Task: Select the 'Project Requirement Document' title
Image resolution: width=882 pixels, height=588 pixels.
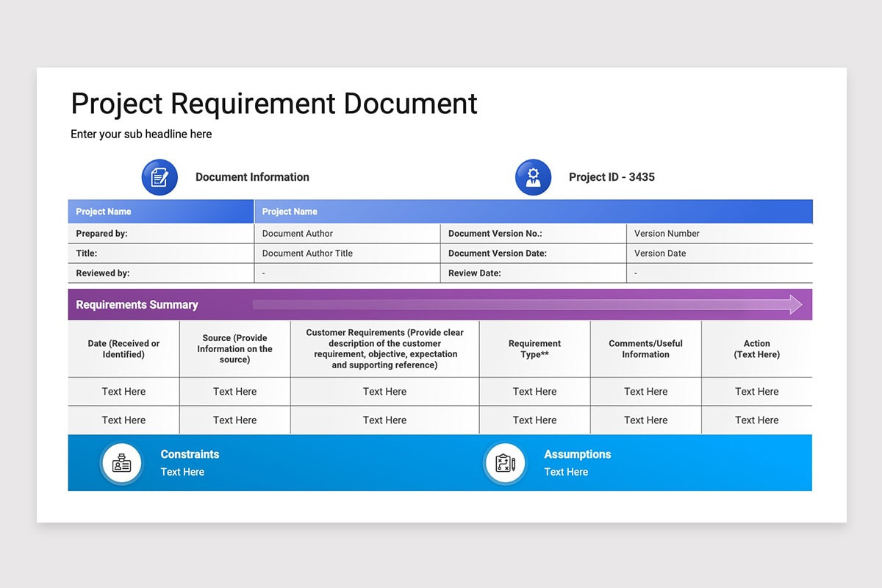Action: [x=274, y=104]
